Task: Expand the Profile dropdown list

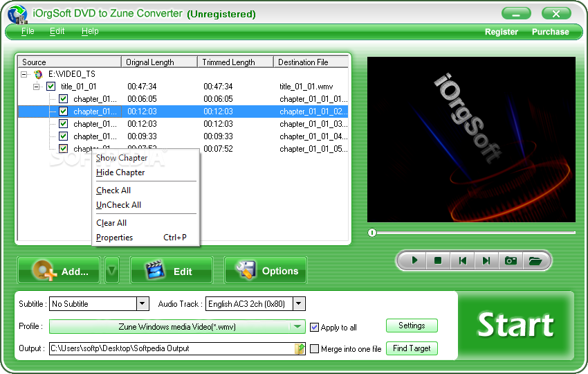Action: tap(297, 326)
